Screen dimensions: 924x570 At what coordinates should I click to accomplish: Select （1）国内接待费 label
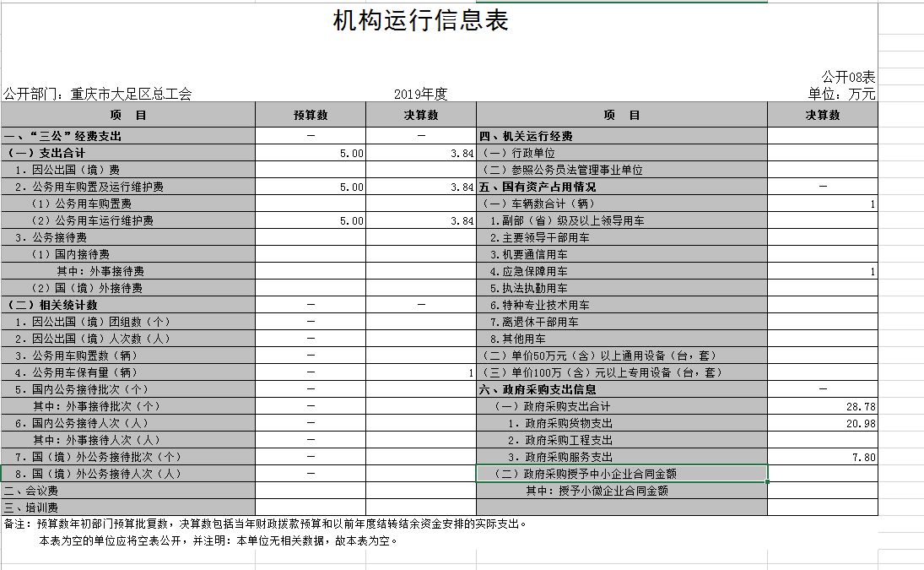click(x=70, y=255)
